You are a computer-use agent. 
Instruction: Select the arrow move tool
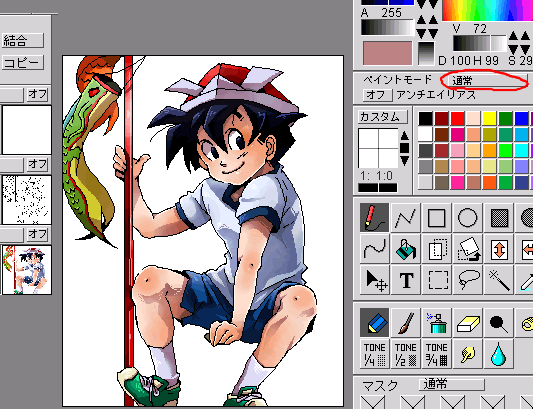click(374, 280)
